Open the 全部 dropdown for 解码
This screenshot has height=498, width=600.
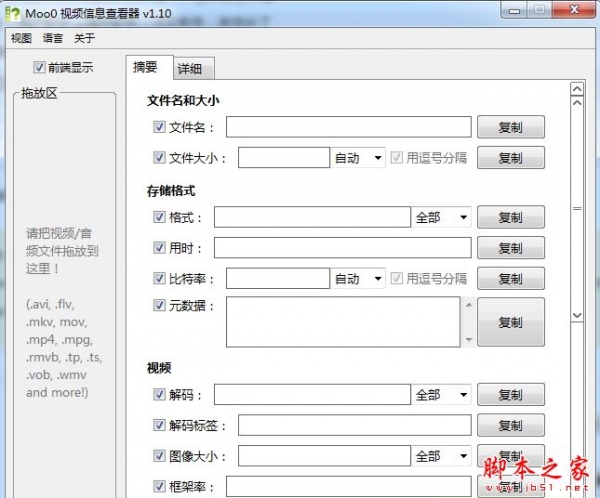(441, 394)
